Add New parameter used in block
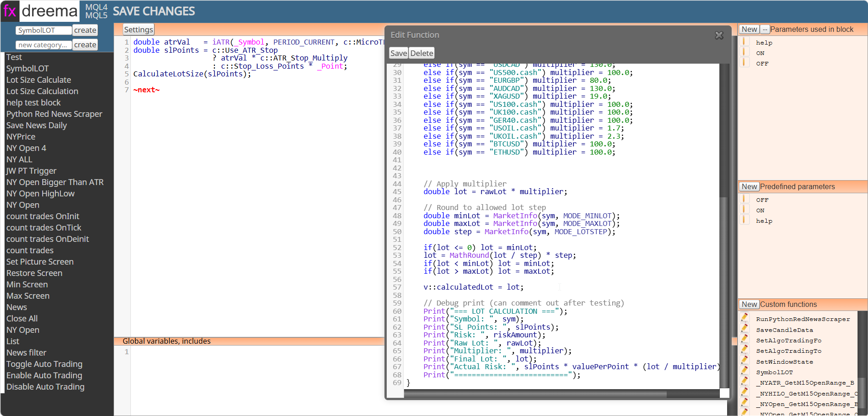Viewport: 868px width, 416px height. click(x=749, y=30)
